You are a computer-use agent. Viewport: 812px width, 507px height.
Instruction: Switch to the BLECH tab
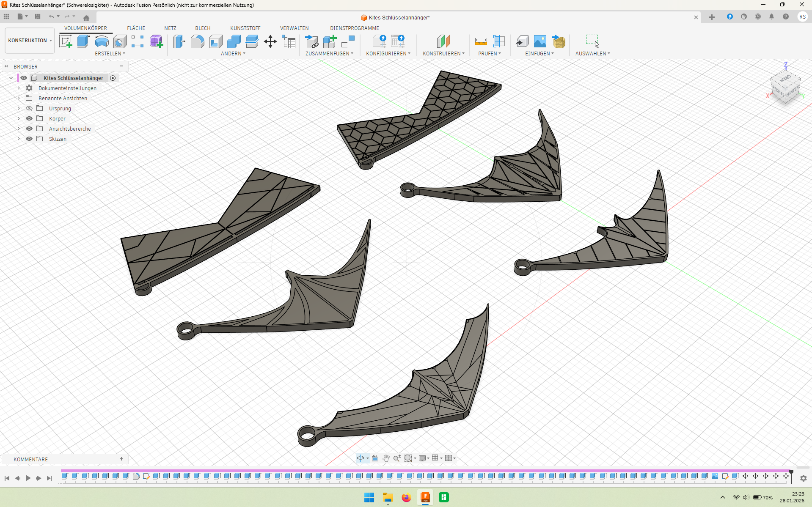pos(203,28)
